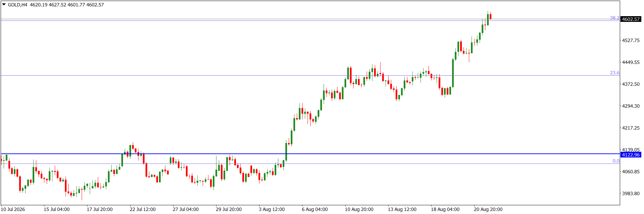Click the 4217.25 price axis label

[x=631, y=128]
